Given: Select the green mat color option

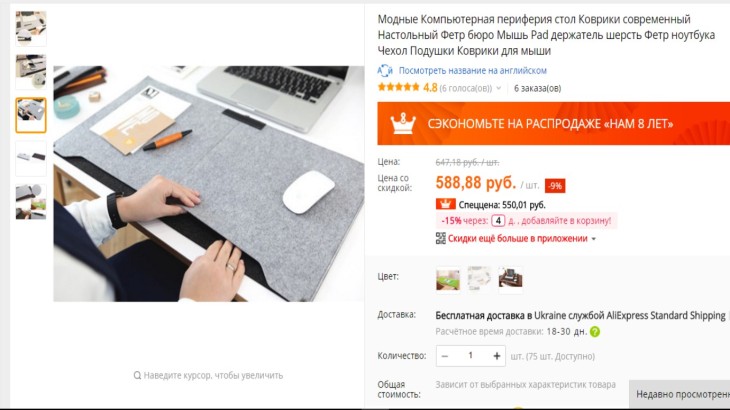Looking at the screenshot, I should coord(448,279).
